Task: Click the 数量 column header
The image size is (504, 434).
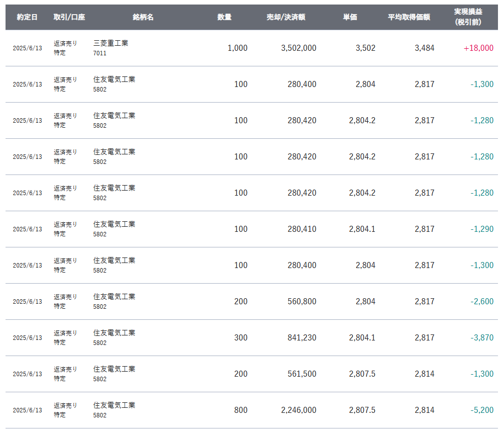Action: point(224,17)
